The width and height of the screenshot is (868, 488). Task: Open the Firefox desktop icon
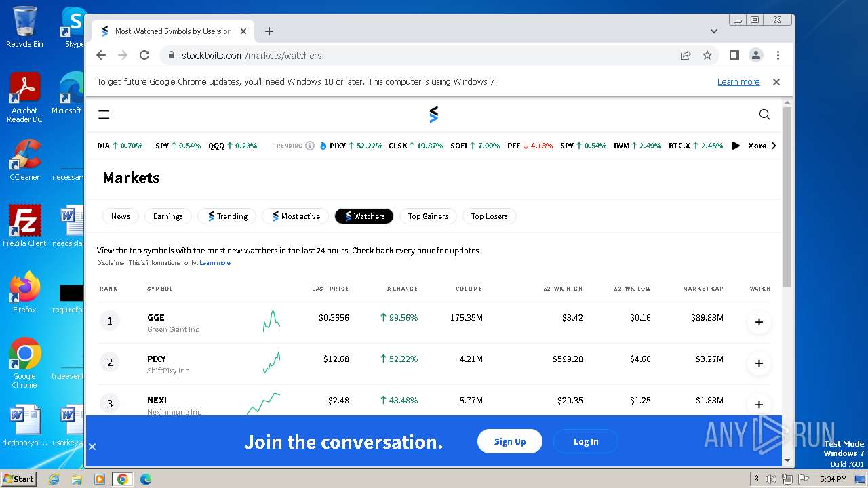coord(24,293)
